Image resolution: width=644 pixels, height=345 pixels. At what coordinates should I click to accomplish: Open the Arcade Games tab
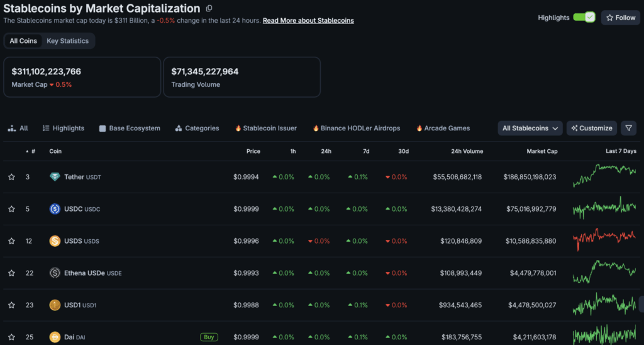(x=443, y=128)
